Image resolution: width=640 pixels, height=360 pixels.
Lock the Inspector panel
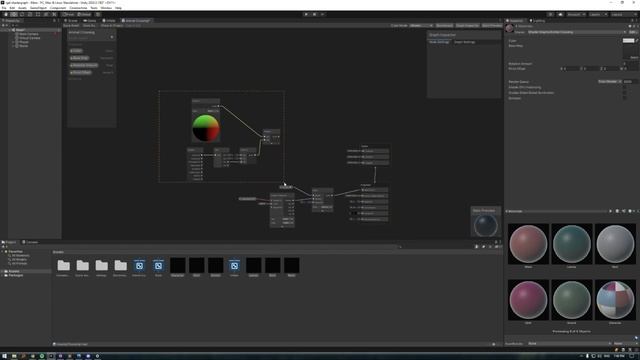pos(633,20)
